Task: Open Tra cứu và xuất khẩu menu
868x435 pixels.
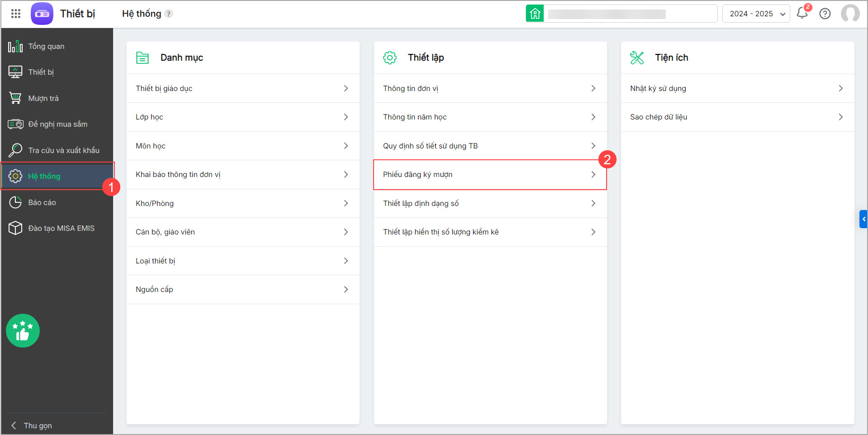Action: pos(57,150)
